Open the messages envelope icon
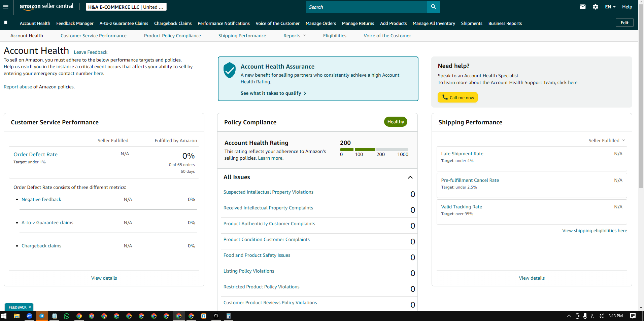The image size is (644, 321). [x=583, y=7]
